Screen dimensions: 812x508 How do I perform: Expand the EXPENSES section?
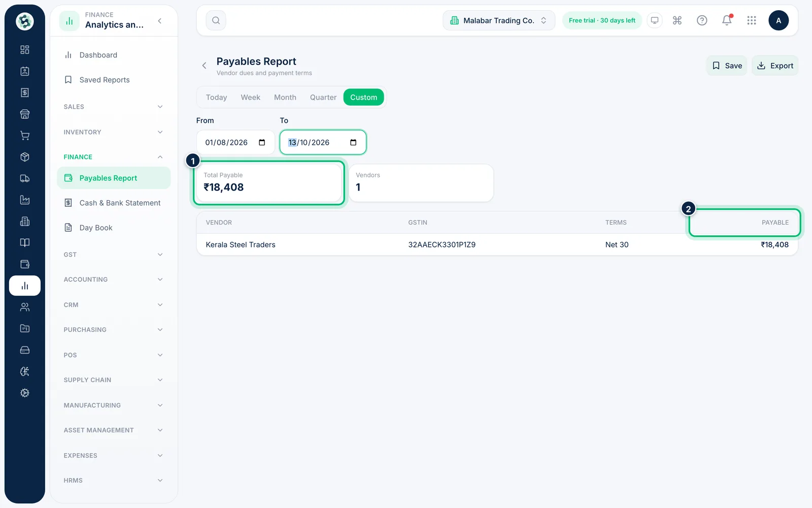(114, 456)
